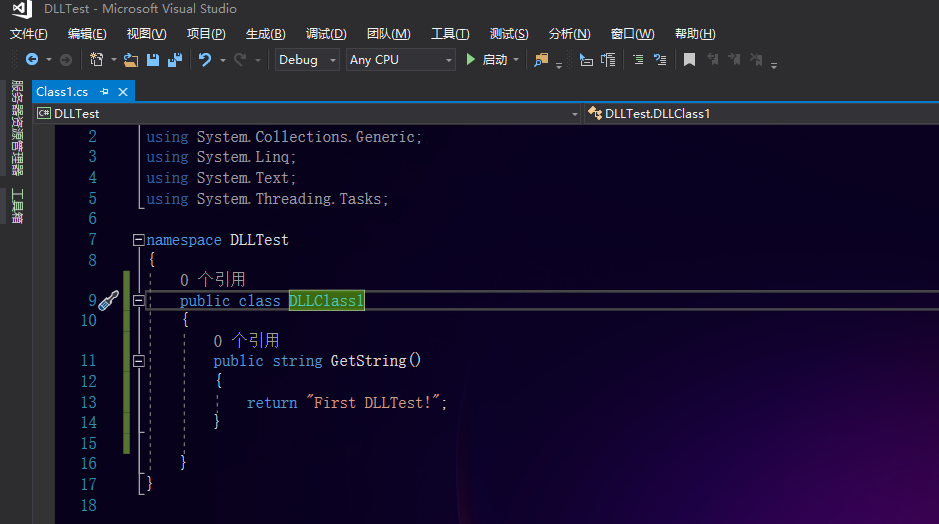This screenshot has width=939, height=524.
Task: Click the Redo arrow icon
Action: (240, 59)
